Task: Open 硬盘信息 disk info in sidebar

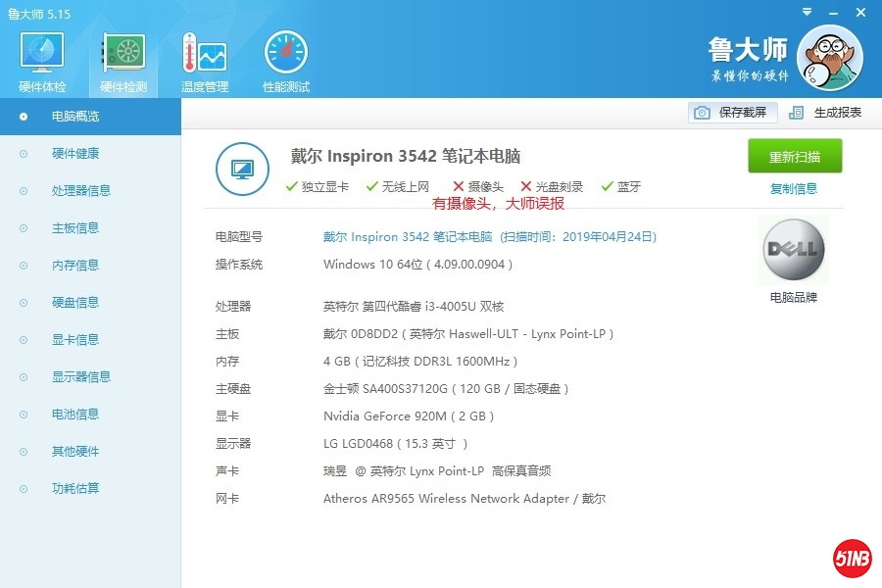Action: tap(75, 303)
